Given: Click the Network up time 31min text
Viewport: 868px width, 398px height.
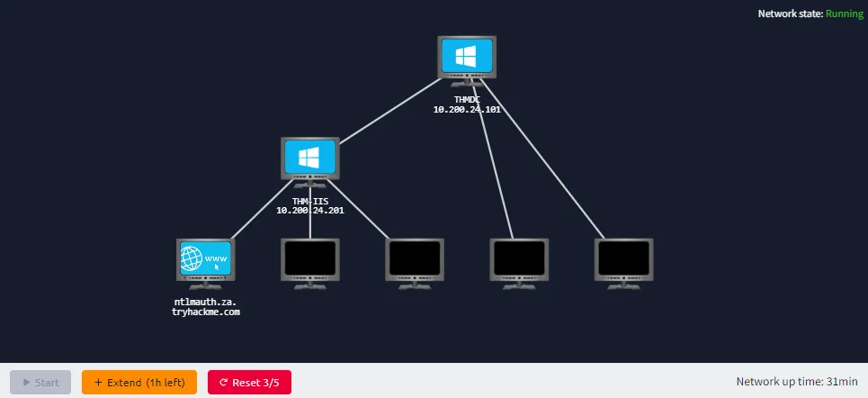Looking at the screenshot, I should click(797, 382).
